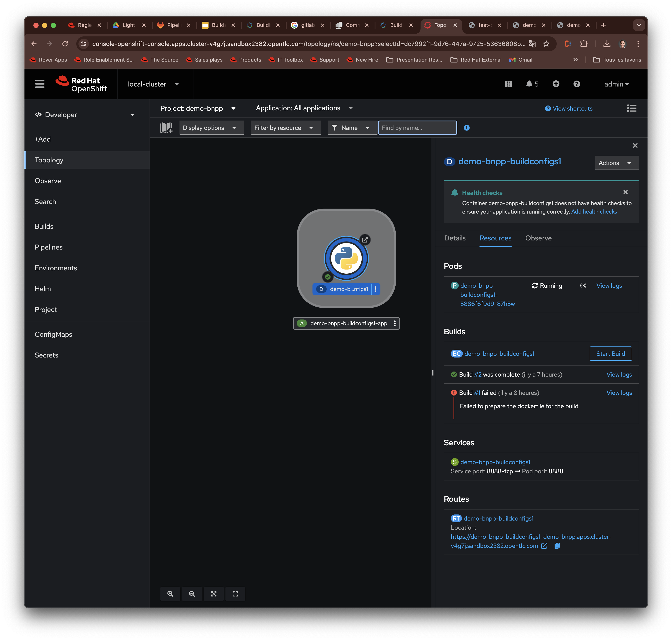
Task: Open URL decorator on Python node
Action: [x=365, y=240]
